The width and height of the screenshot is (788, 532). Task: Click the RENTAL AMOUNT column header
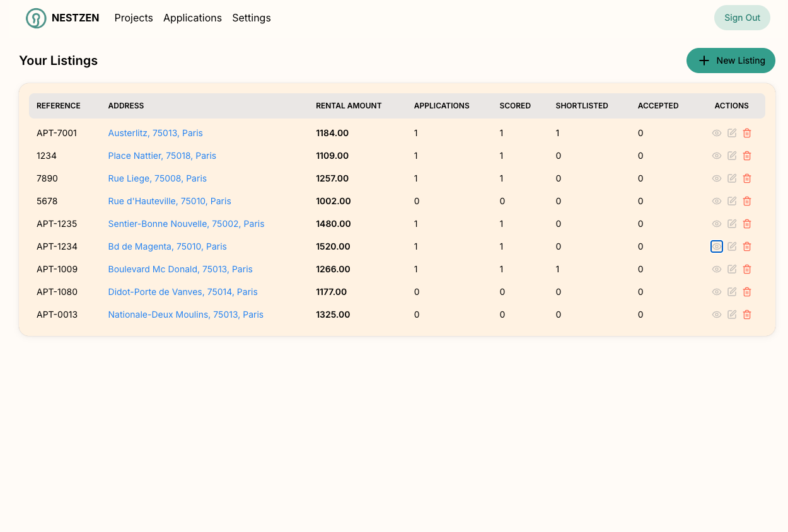(x=349, y=106)
